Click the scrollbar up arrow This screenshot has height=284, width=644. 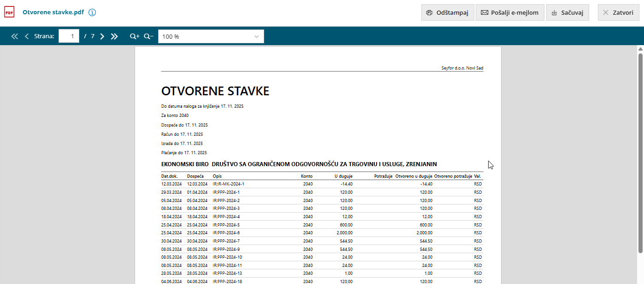[x=640, y=49]
